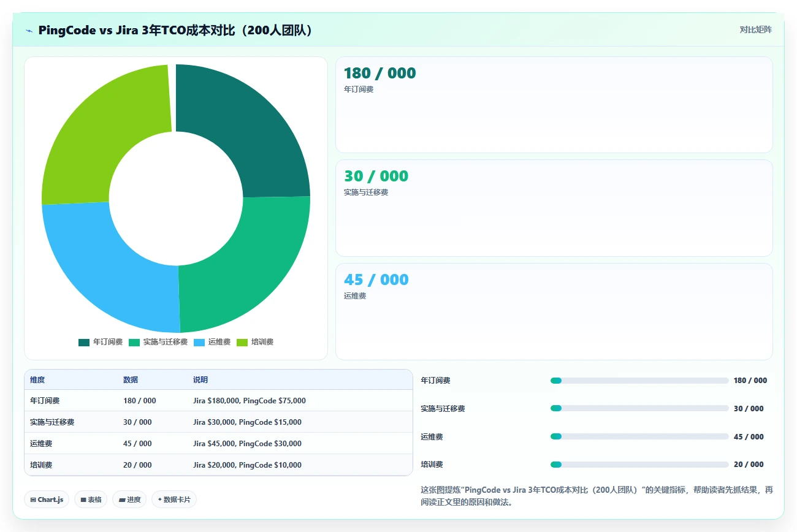Select the 年订阅费 cell in the table
Image resolution: width=797 pixels, height=532 pixels.
click(x=45, y=401)
